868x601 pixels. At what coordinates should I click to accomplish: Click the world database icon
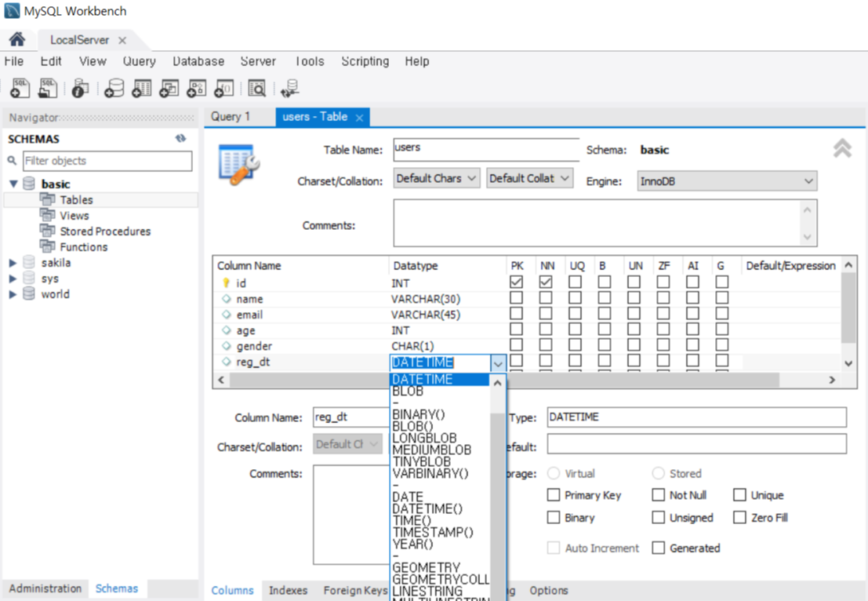click(x=29, y=293)
